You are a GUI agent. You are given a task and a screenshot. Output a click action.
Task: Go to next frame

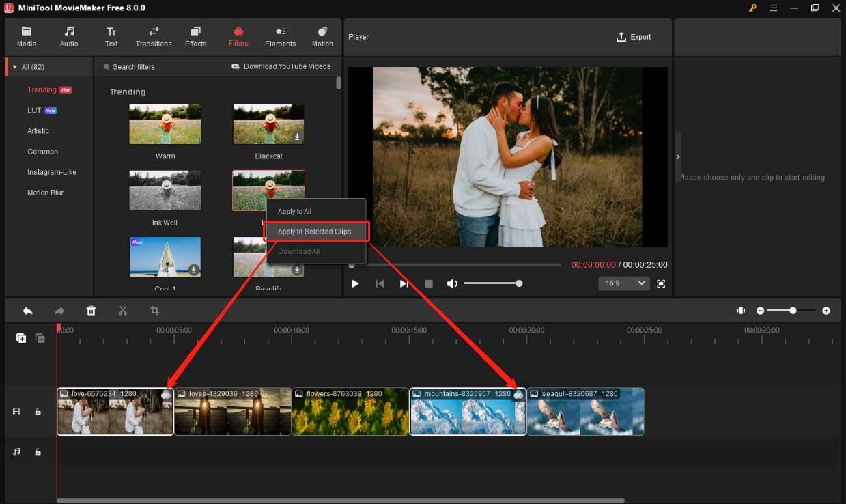(x=404, y=283)
